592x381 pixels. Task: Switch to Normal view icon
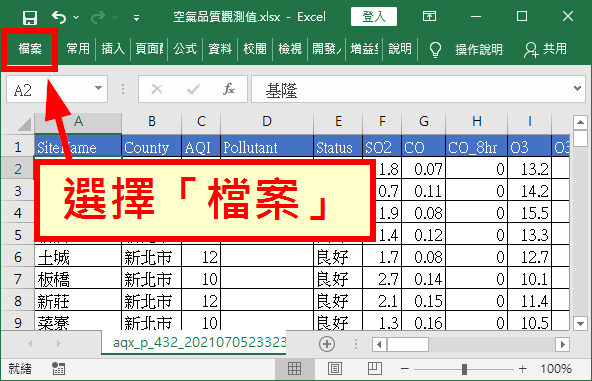(294, 369)
